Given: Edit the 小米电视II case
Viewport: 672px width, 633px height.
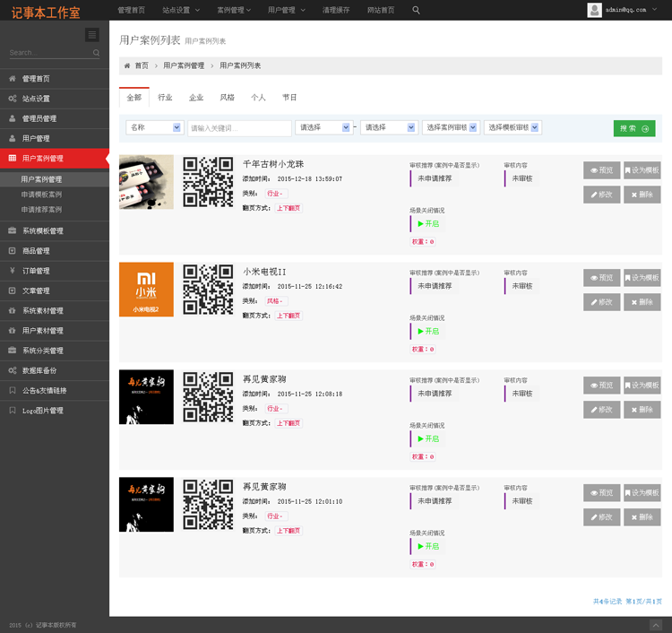Looking at the screenshot, I should (602, 302).
